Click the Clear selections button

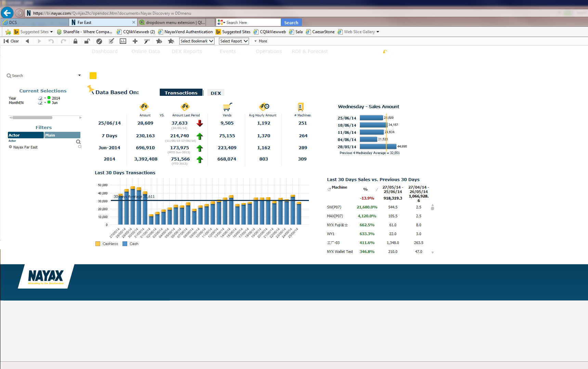[x=11, y=41]
